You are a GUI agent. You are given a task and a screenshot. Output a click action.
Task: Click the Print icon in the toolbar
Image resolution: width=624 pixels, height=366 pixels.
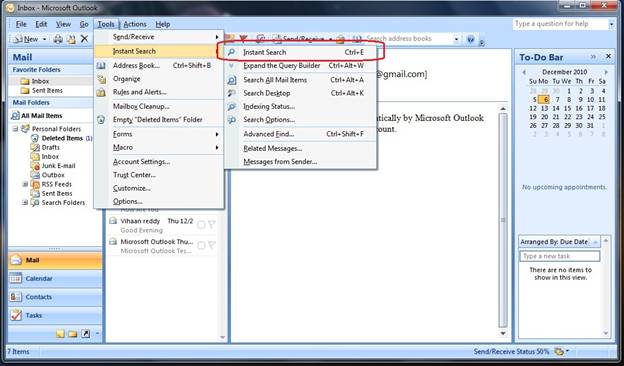pos(58,39)
